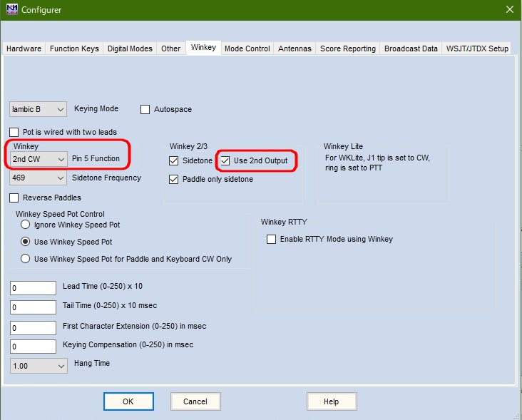The image size is (522, 420).
Task: Open the WSJT/JTDX Setup tab
Action: coord(477,48)
